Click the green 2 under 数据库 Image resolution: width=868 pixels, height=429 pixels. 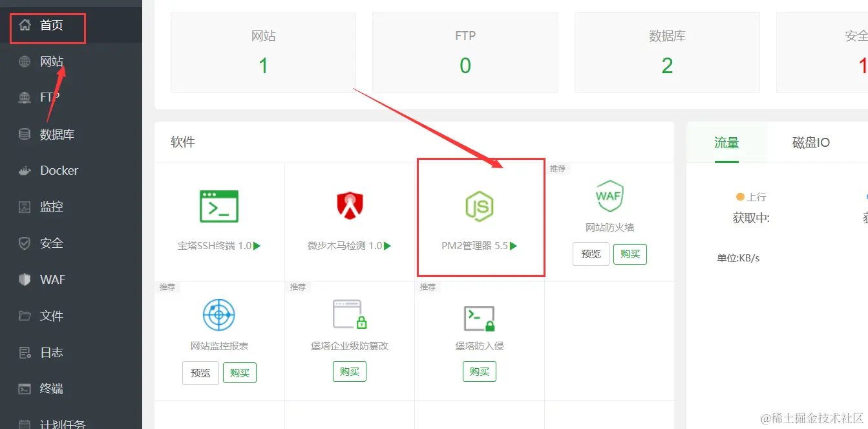coord(667,65)
